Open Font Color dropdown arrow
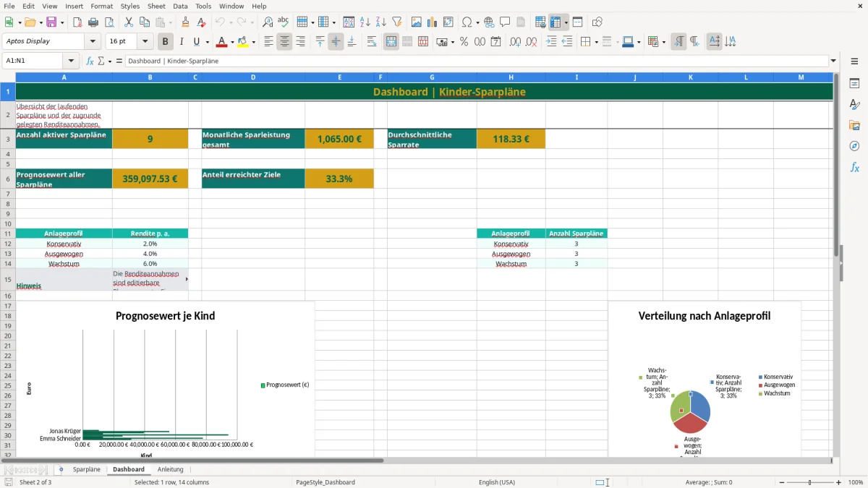868x488 pixels. [x=232, y=42]
